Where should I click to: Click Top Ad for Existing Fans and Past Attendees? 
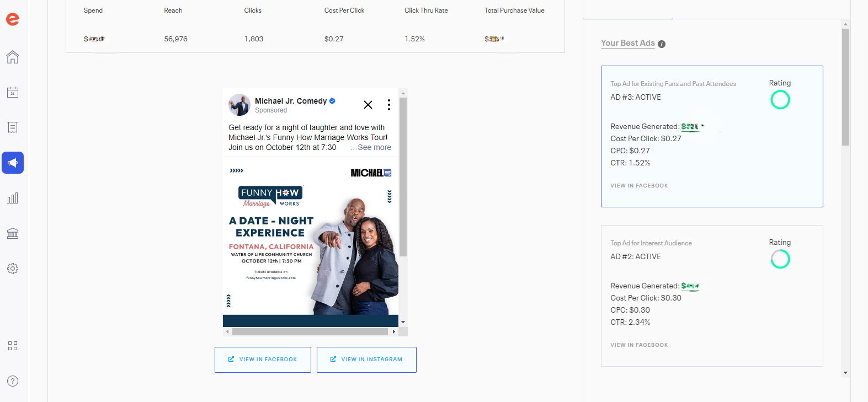(x=673, y=84)
